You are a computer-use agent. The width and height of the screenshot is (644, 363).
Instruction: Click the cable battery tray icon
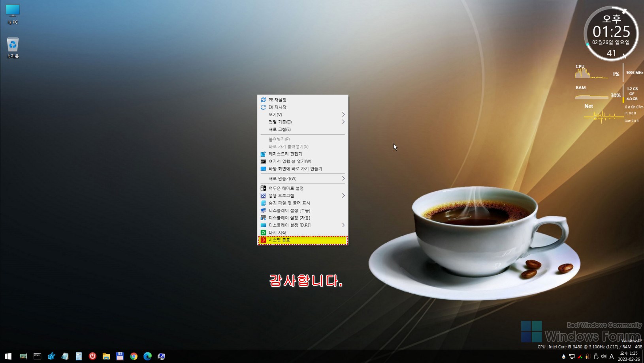pos(588,356)
